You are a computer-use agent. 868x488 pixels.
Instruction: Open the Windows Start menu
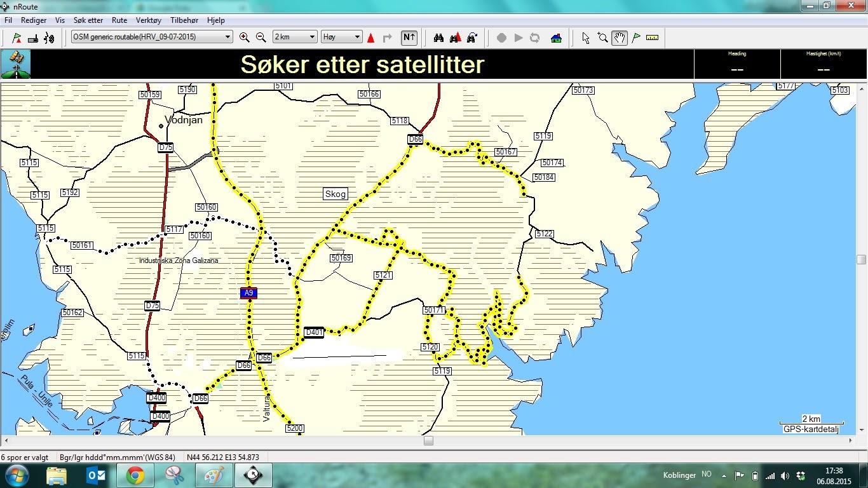click(16, 475)
